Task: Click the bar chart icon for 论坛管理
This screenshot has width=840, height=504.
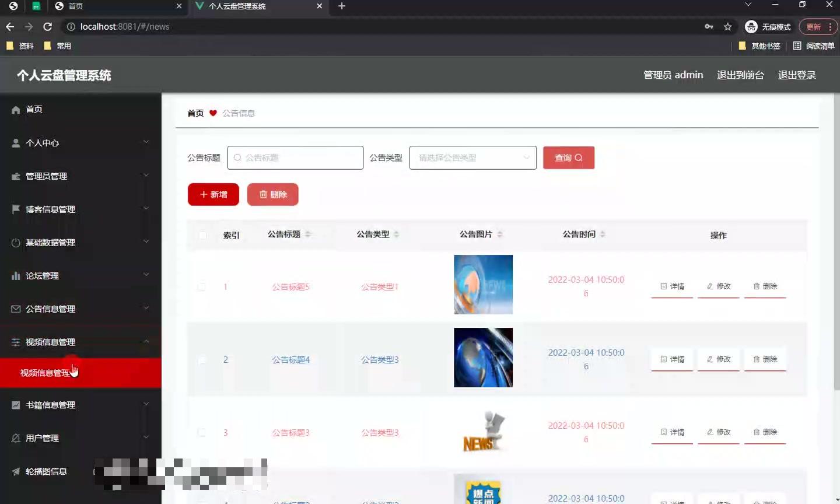Action: click(16, 276)
